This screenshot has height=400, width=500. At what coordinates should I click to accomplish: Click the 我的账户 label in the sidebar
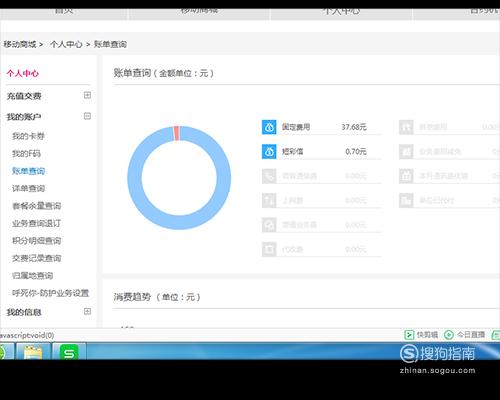[x=24, y=117]
